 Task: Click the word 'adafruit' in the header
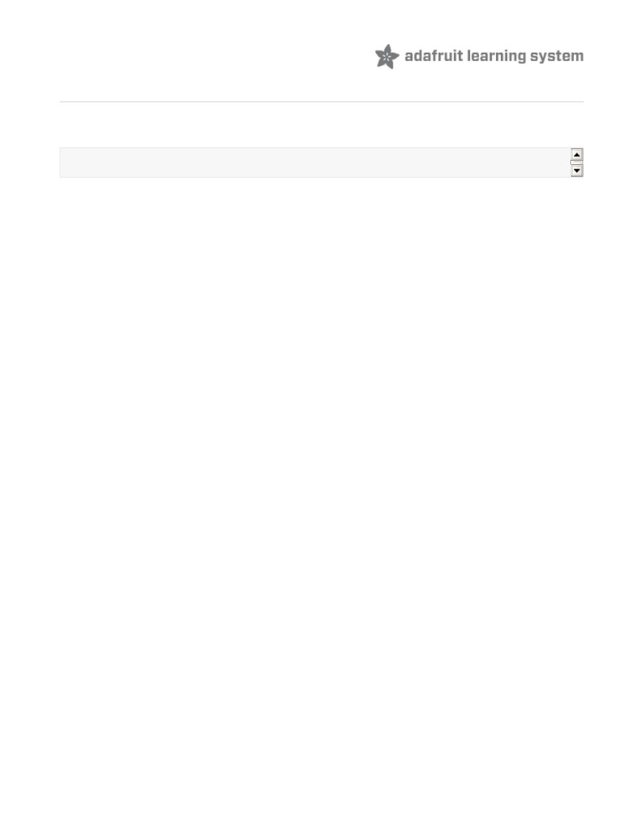434,56
